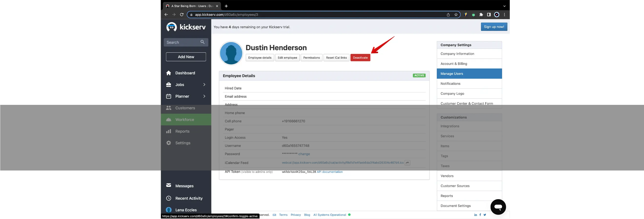Click the Privacy footer link
The height and width of the screenshot is (219, 644).
pos(296,215)
